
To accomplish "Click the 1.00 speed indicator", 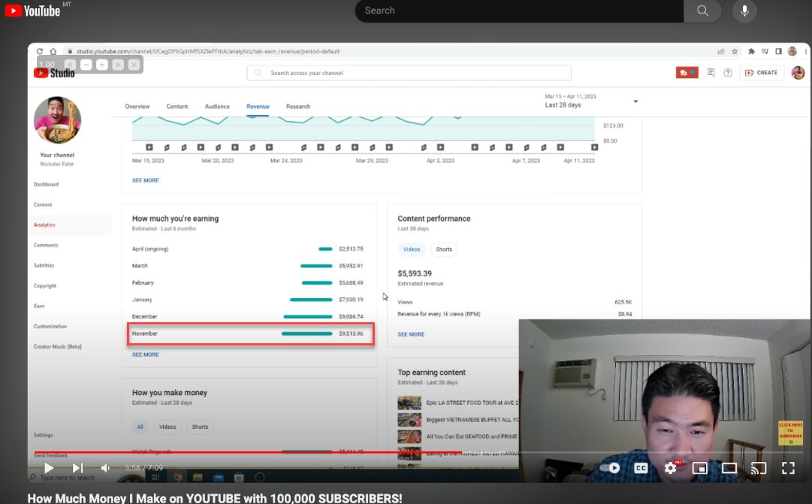I will 47,65.
